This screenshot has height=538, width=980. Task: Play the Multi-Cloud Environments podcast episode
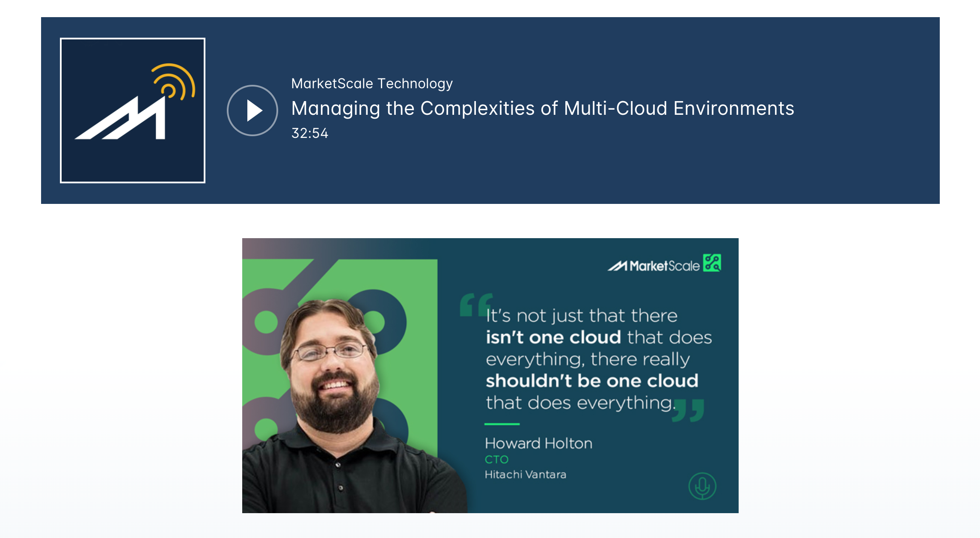[252, 111]
